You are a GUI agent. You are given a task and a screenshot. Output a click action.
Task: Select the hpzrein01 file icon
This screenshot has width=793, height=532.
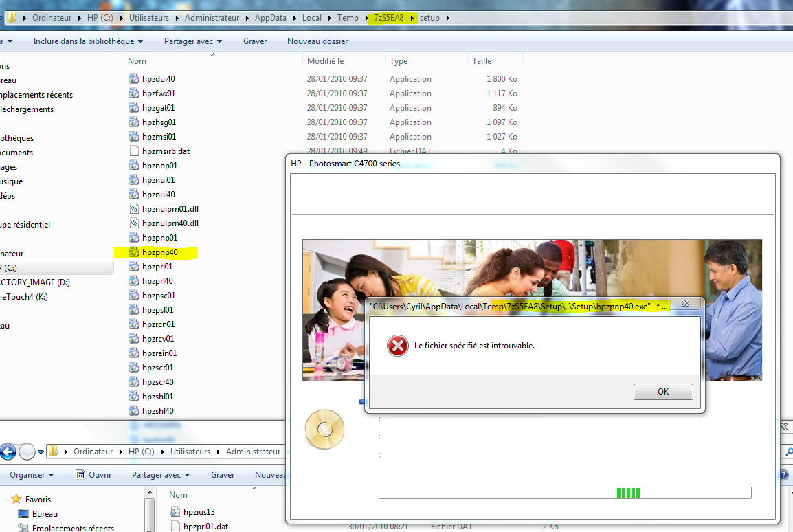tap(134, 353)
